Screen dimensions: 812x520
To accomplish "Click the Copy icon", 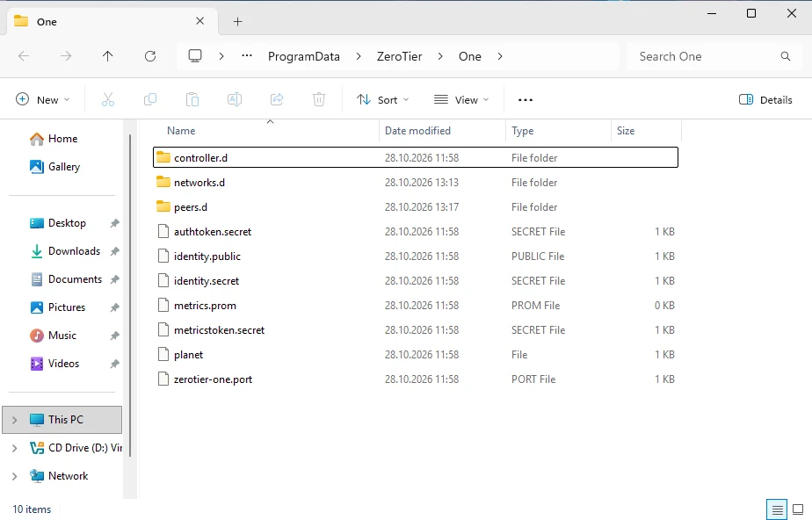I will coord(150,99).
